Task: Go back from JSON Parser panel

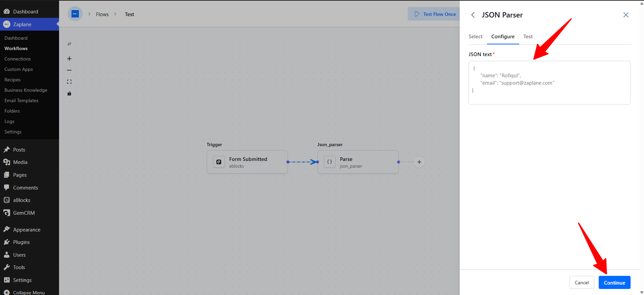Action: click(473, 15)
